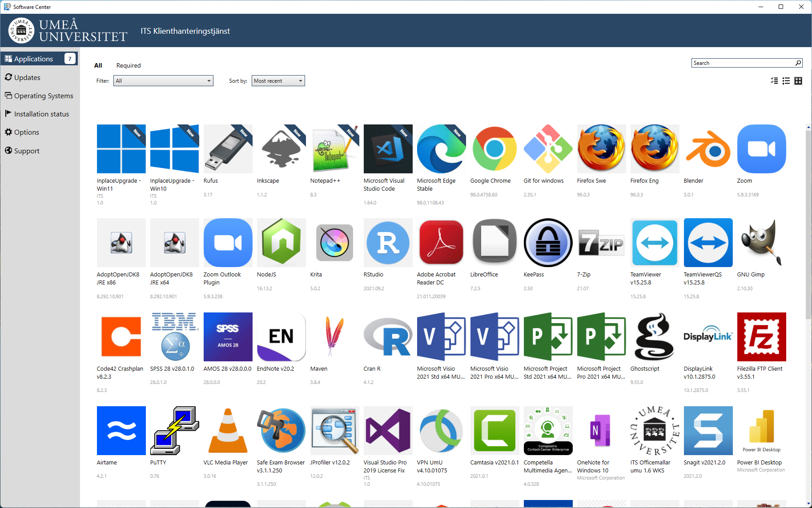Open the Cran R icon
This screenshot has height=508, width=812.
(x=388, y=337)
